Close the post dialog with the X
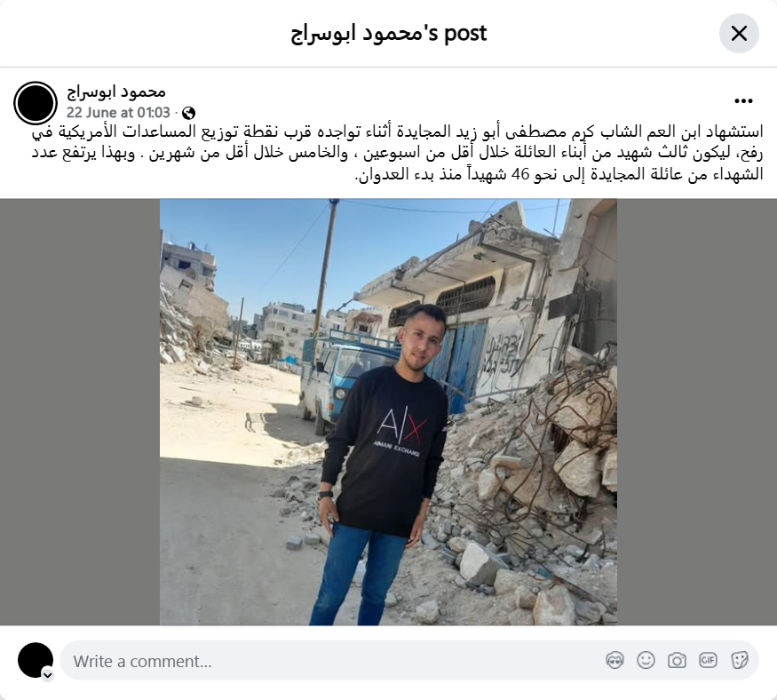The height and width of the screenshot is (700, 777). 739,33
